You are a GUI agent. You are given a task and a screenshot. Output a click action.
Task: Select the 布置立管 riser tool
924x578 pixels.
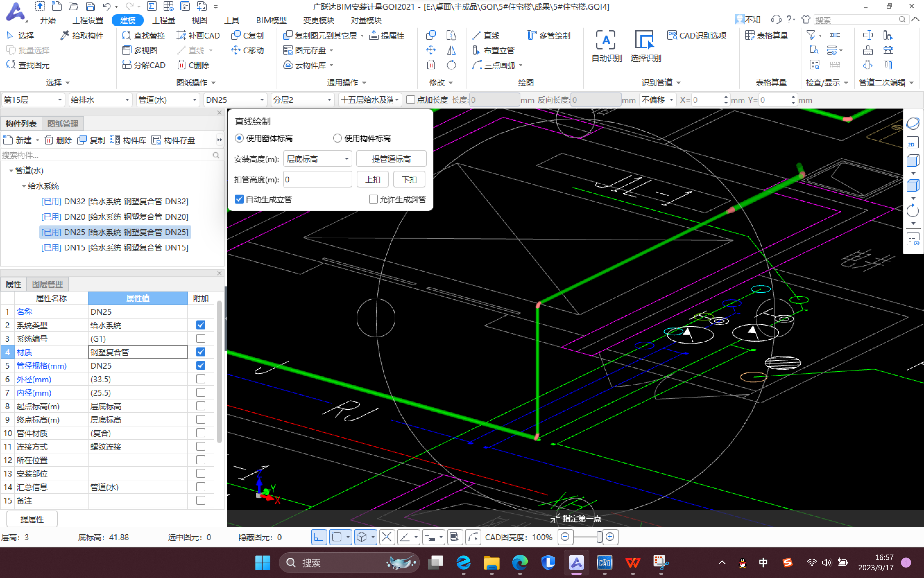(493, 50)
